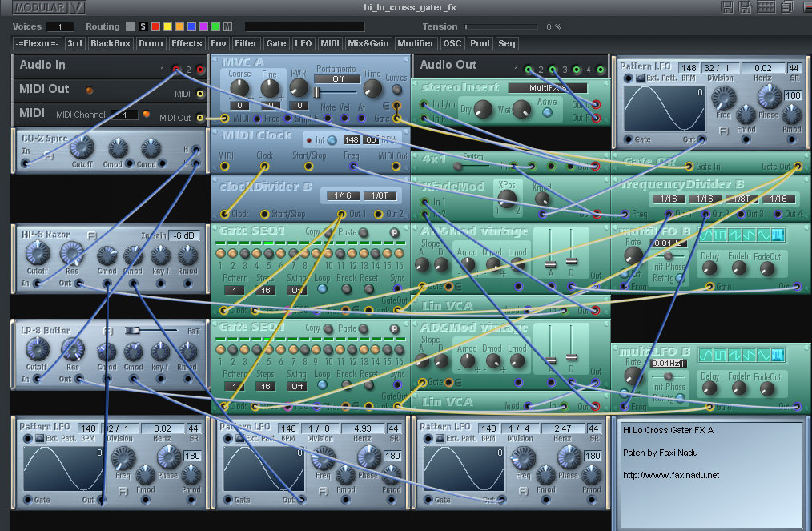This screenshot has width=812, height=531.
Task: Click the http://www.faxinadu.net text
Action: point(671,475)
